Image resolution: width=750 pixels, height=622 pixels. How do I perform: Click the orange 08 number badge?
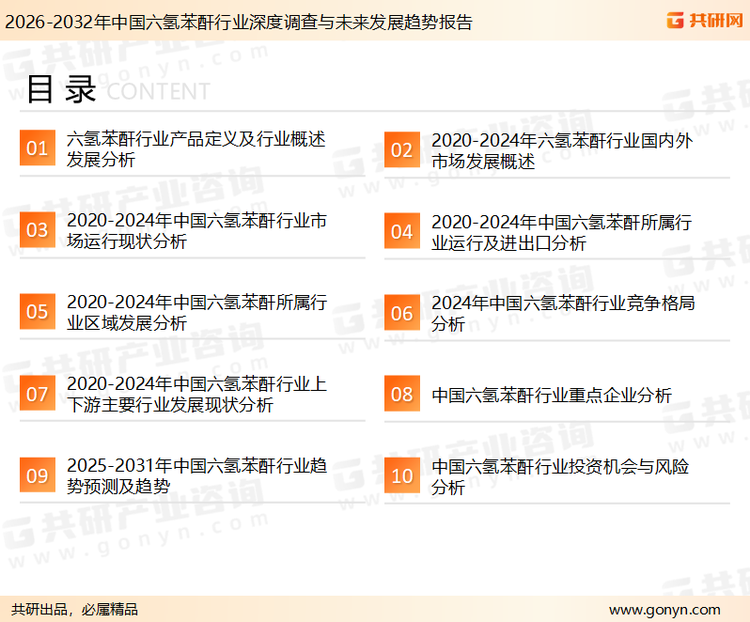coord(402,394)
